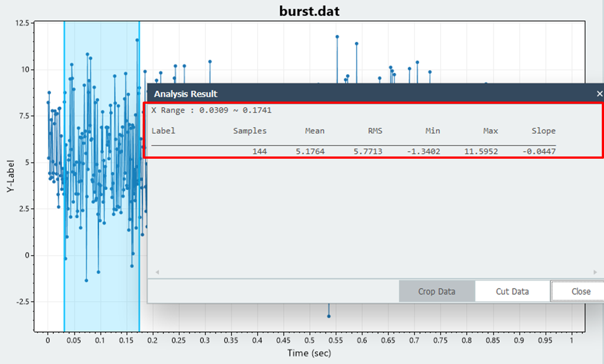Dismiss Analysis Result using the X icon
Viewport: 604px width, 364px height.
tap(599, 94)
